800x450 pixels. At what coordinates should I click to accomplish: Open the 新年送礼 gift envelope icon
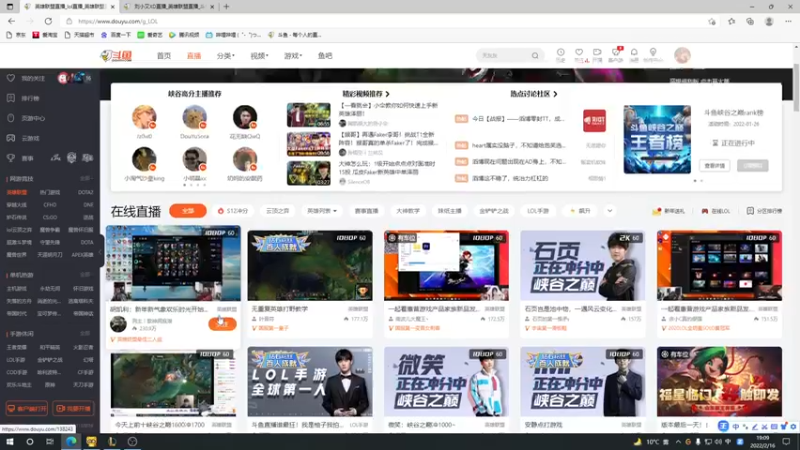(x=657, y=211)
